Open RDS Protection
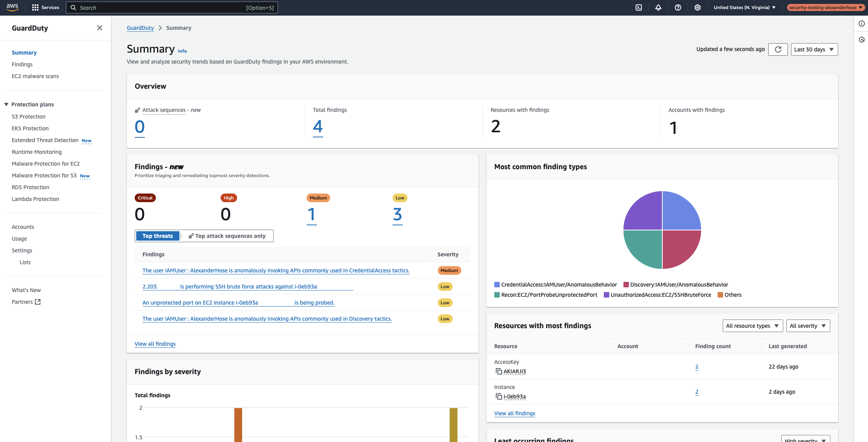 click(x=31, y=187)
